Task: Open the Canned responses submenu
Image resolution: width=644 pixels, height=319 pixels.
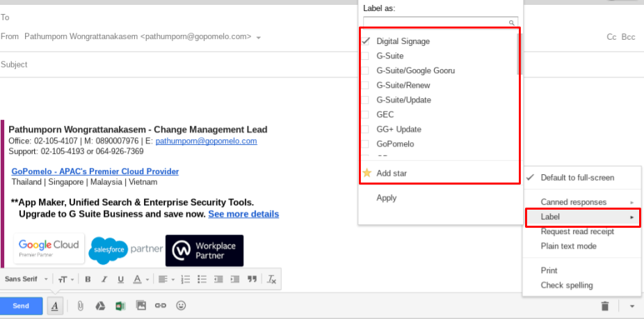Action: (581, 202)
